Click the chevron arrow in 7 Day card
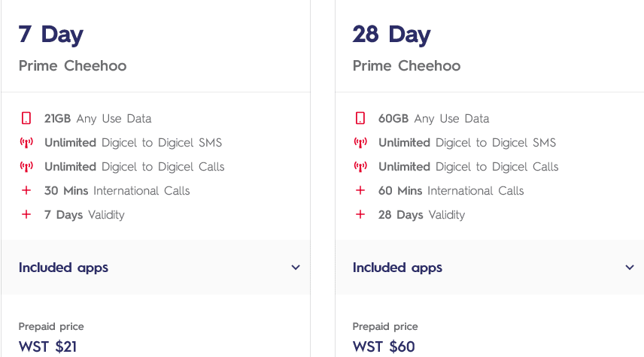 click(296, 268)
